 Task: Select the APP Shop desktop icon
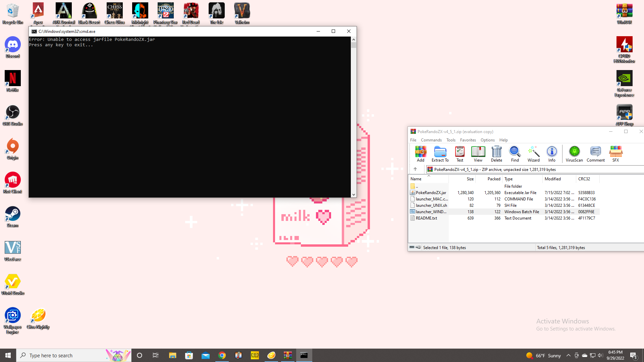[x=624, y=115]
